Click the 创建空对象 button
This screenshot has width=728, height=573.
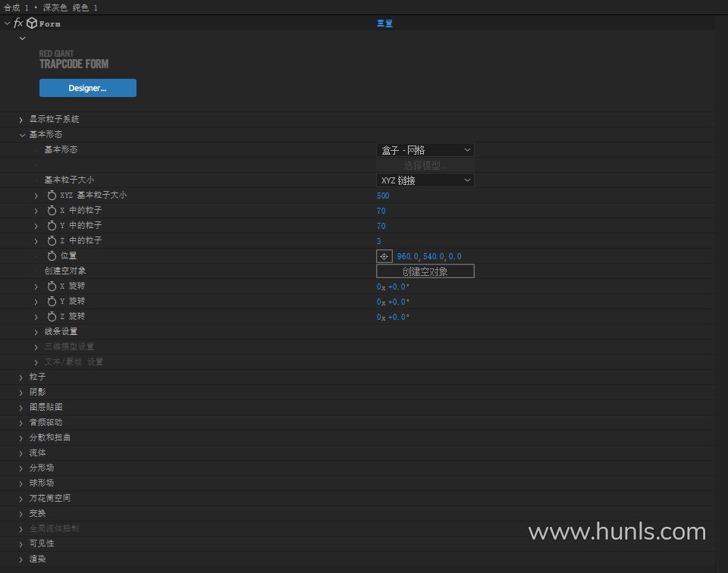click(x=425, y=271)
